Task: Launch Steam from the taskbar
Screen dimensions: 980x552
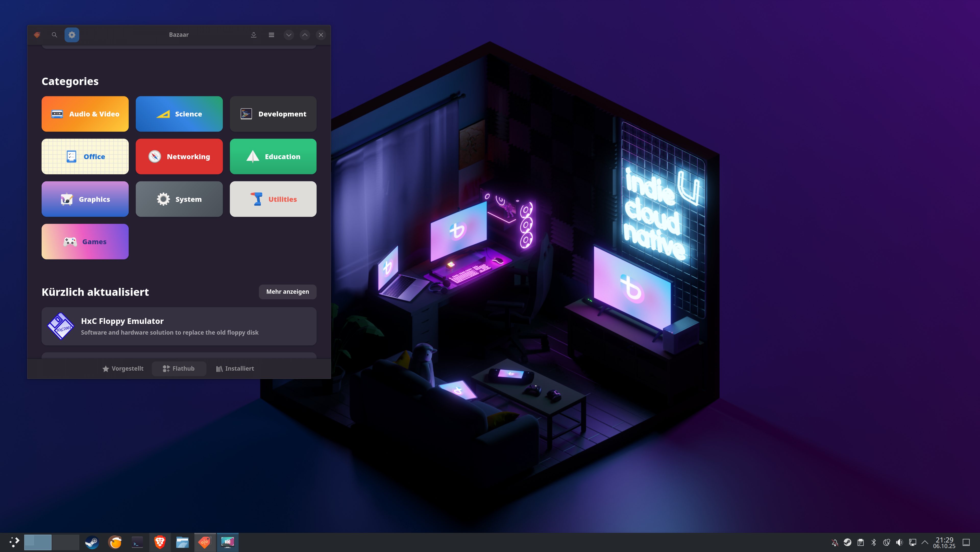Action: point(92,542)
